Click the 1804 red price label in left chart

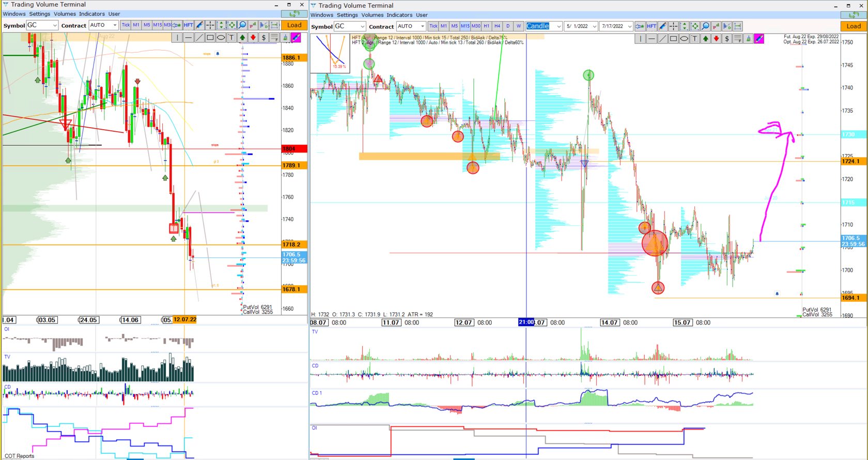pyautogui.click(x=294, y=149)
